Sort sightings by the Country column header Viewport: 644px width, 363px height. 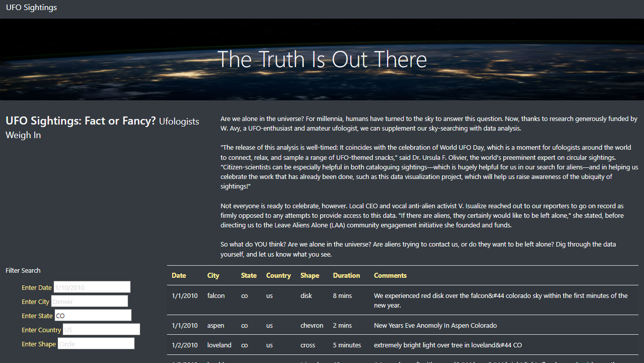click(278, 275)
